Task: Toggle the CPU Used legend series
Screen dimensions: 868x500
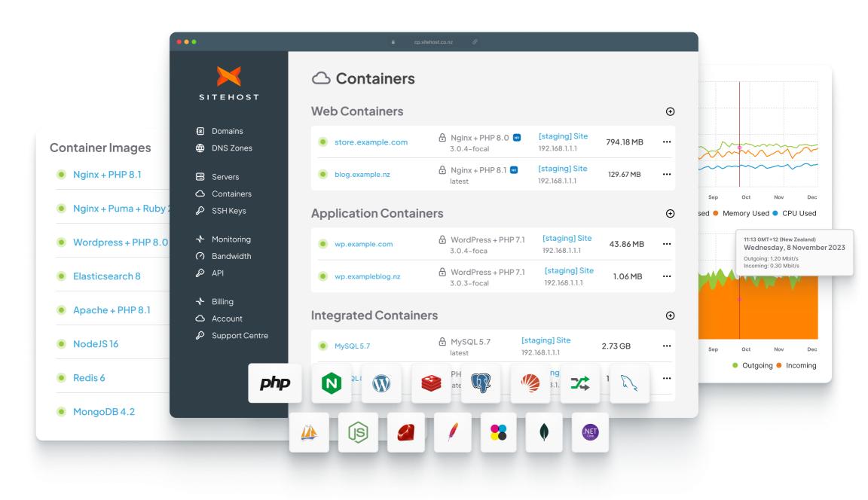Action: point(798,213)
